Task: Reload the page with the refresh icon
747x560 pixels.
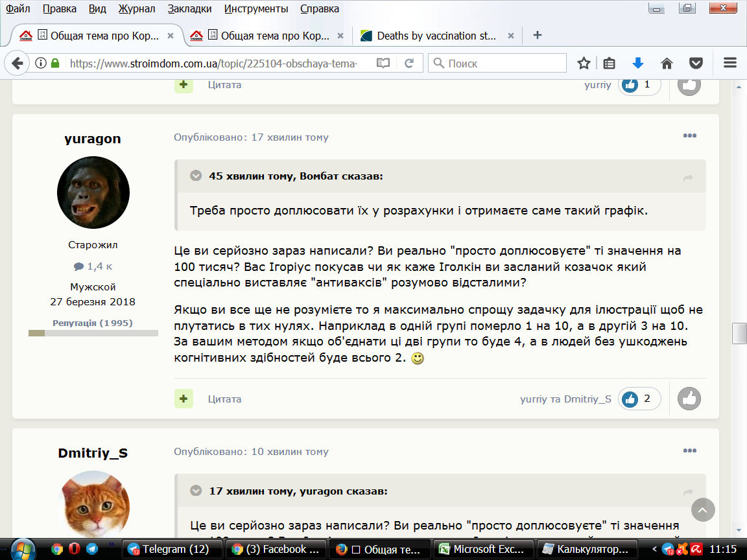Action: (x=409, y=63)
